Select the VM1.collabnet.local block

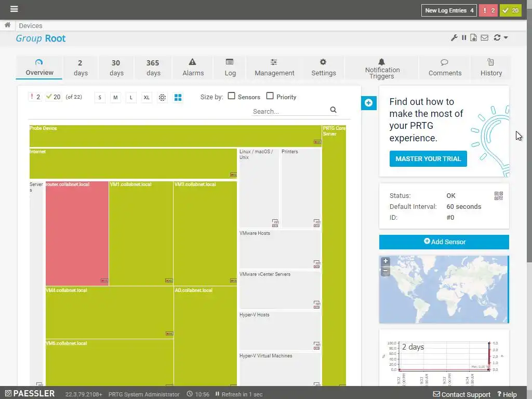(141, 233)
